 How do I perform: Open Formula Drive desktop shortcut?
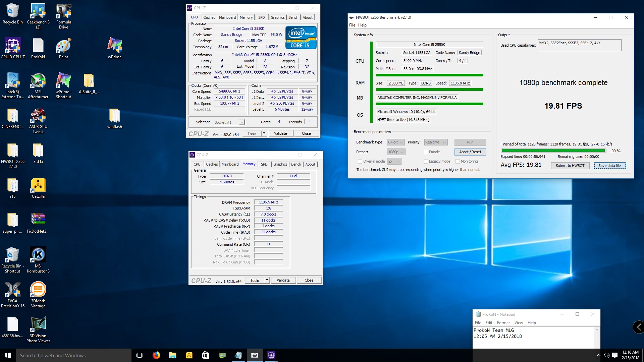pos(63,16)
